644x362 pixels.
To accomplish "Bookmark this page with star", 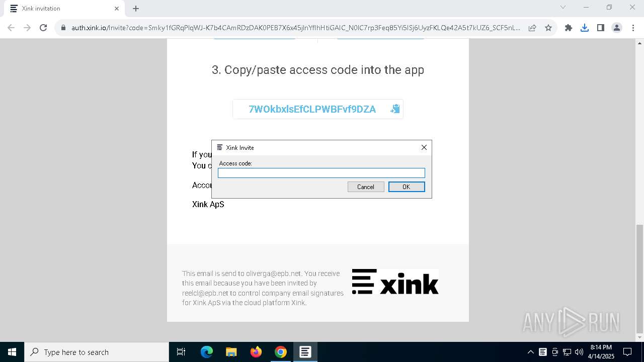I will tap(548, 28).
